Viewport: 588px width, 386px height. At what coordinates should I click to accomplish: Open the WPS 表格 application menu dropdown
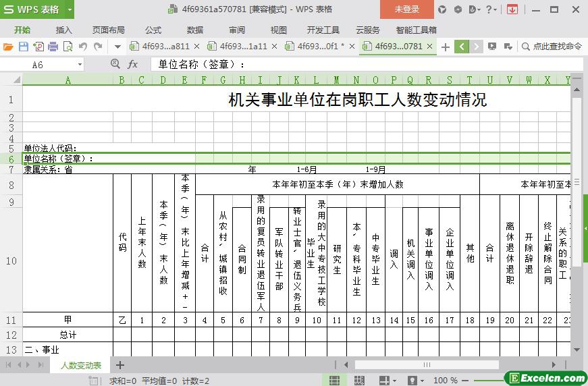click(x=67, y=9)
